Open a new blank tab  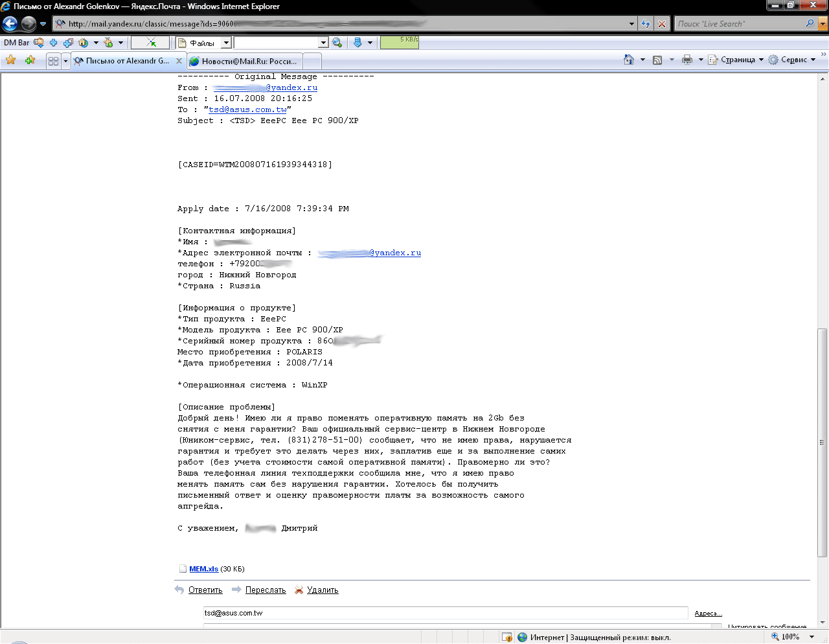point(312,61)
